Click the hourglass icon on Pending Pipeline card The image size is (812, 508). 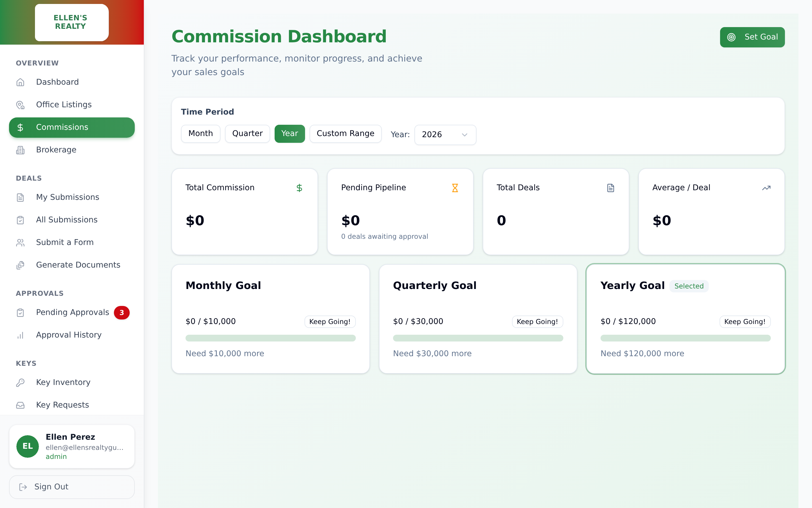coord(455,188)
